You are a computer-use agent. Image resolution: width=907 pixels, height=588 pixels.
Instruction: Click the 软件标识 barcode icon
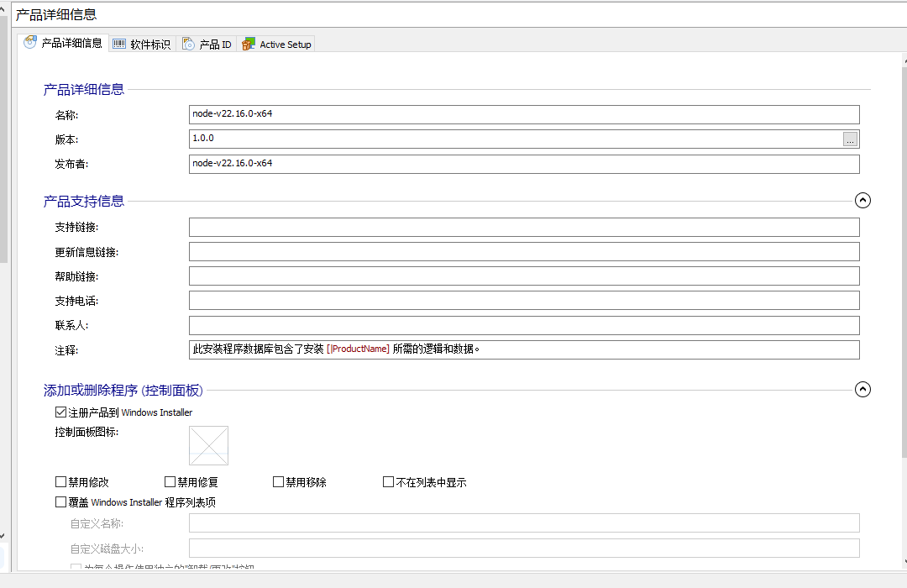pos(119,44)
